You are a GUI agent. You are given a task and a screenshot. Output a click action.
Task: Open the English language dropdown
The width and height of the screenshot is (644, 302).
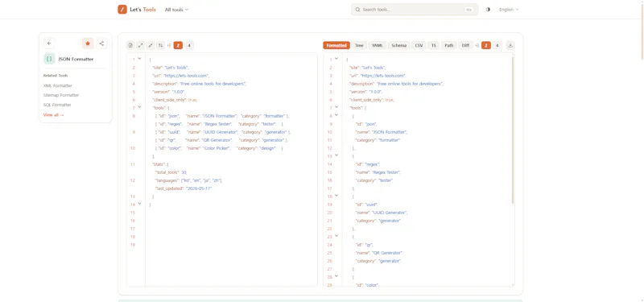coord(509,10)
